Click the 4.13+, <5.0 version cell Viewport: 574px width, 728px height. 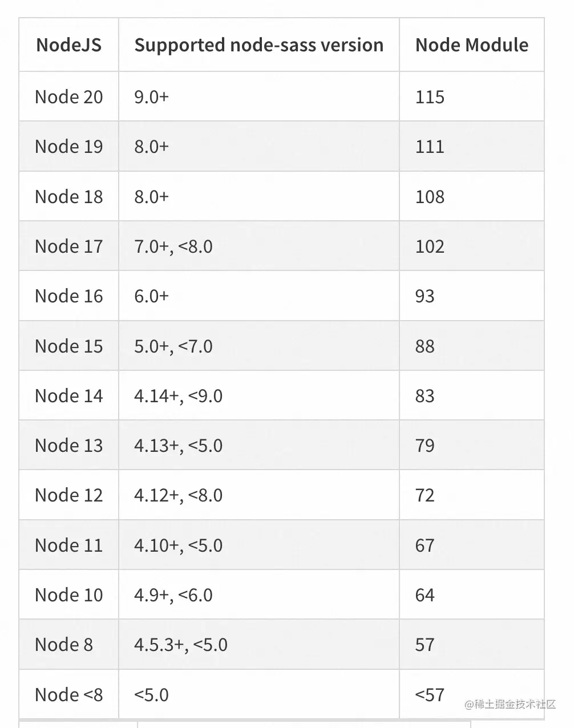pos(179,446)
